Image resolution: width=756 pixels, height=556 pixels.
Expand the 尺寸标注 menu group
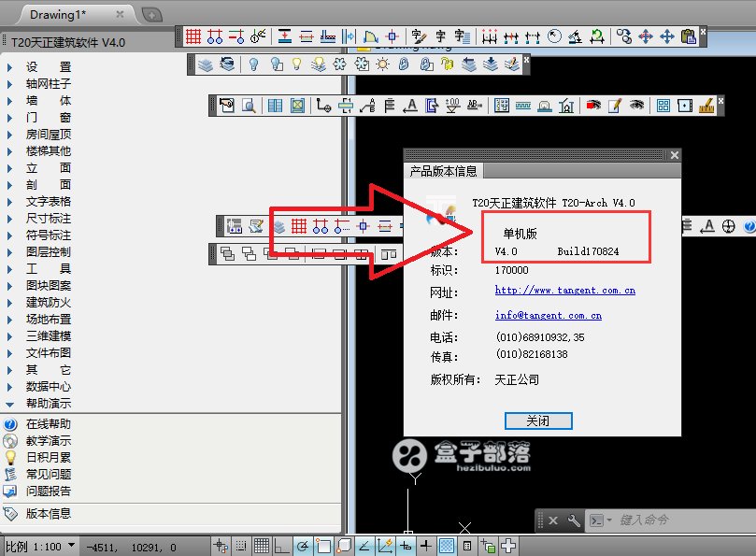[48, 218]
